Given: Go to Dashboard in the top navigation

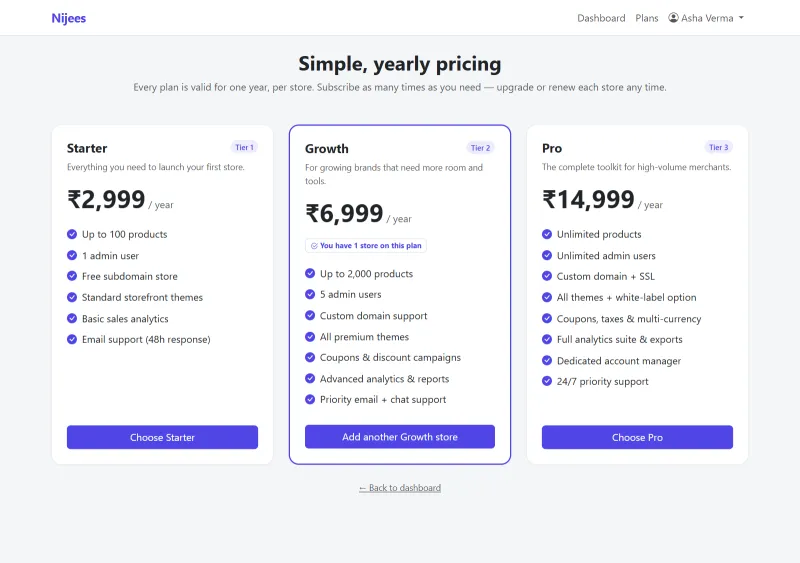Looking at the screenshot, I should (601, 18).
